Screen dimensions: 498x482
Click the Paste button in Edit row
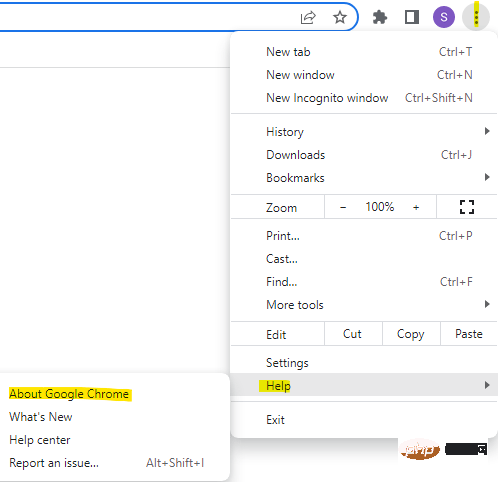click(x=469, y=334)
